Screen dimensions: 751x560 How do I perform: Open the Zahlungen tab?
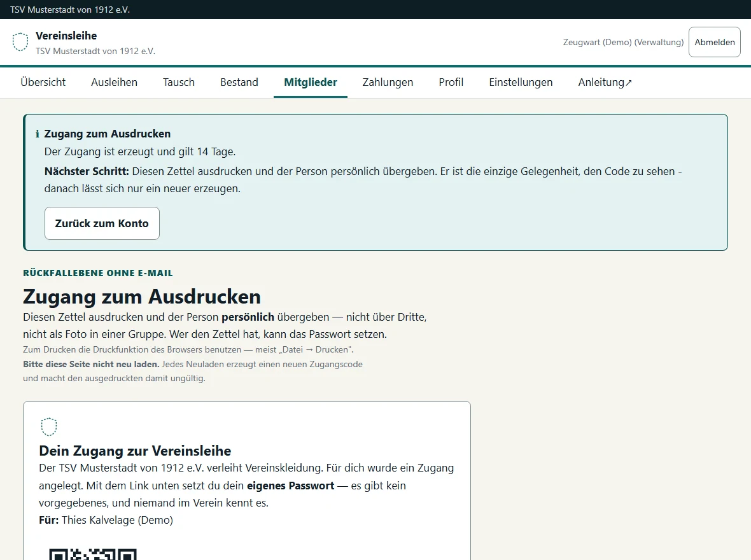388,82
